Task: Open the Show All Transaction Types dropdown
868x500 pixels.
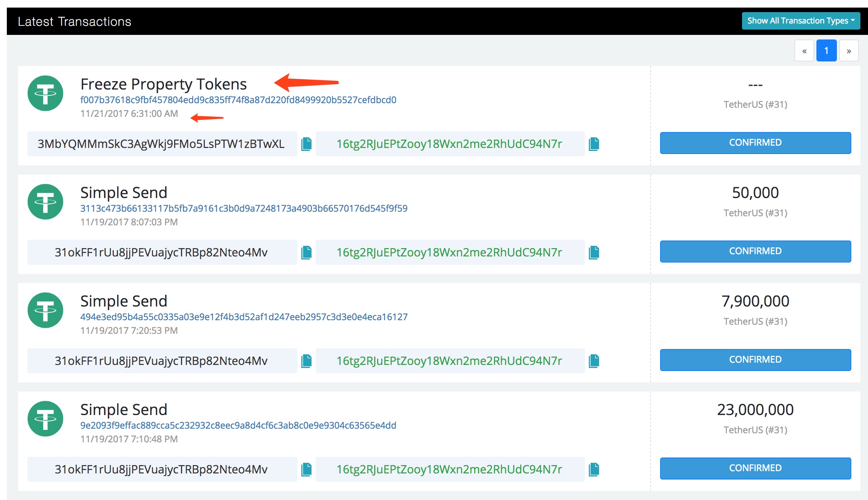Action: (x=801, y=21)
